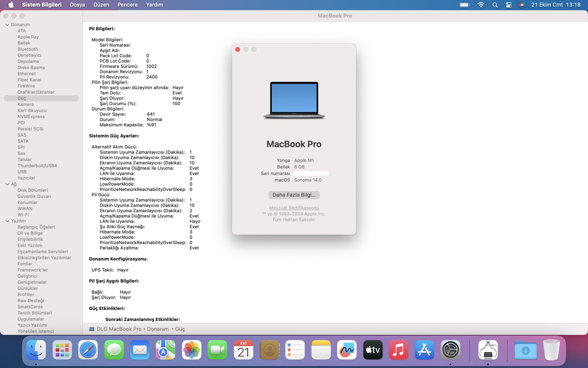Select Depolama in the sidebar
The width and height of the screenshot is (588, 368).
28,61
